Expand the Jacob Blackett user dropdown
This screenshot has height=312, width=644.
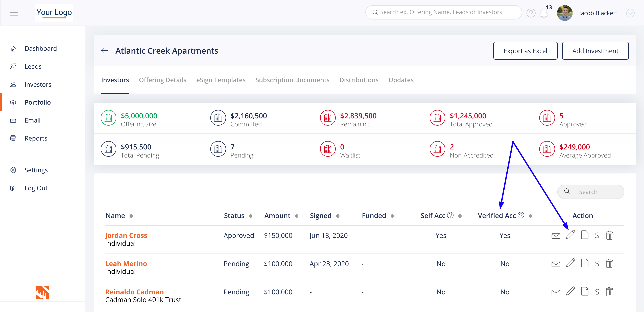[630, 13]
